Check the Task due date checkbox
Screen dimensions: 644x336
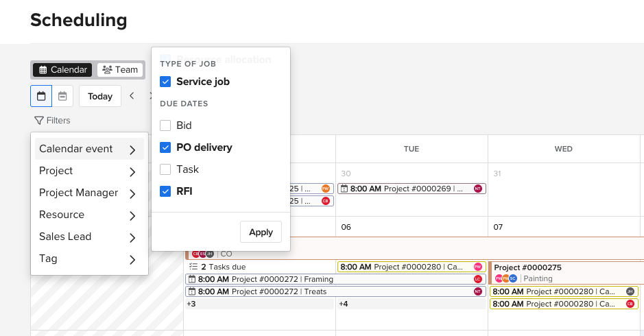pyautogui.click(x=165, y=169)
